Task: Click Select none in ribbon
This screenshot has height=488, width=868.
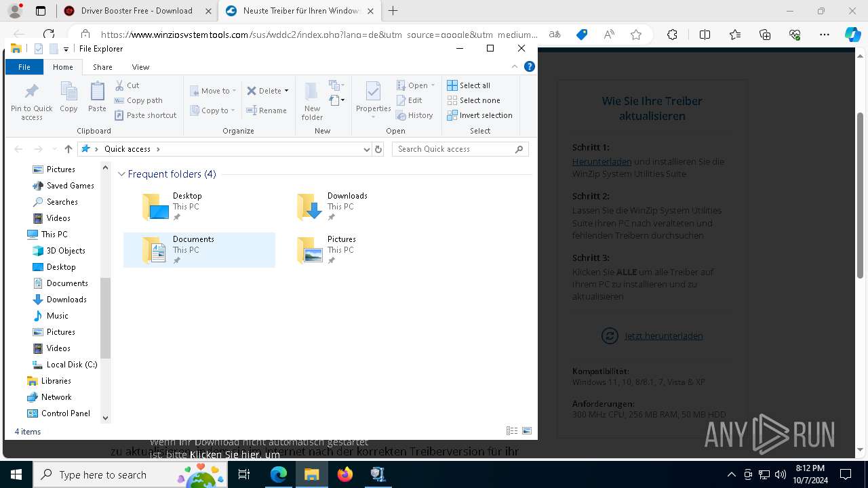Action: click(x=473, y=100)
